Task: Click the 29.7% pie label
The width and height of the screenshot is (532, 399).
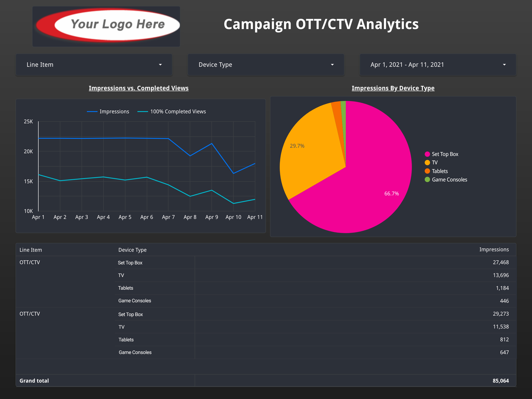Action: coord(297,146)
